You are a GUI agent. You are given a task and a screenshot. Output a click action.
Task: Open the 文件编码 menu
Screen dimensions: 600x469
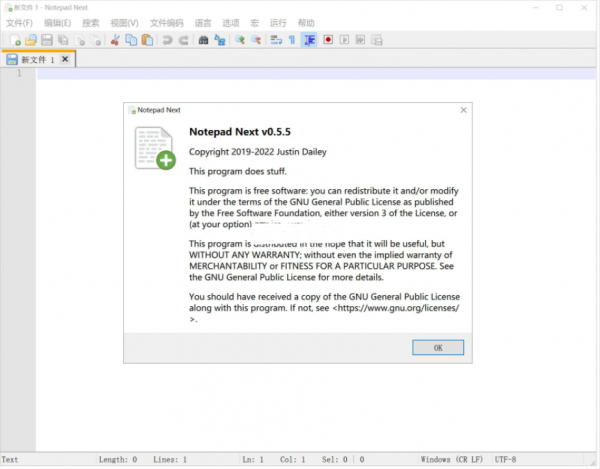[166, 23]
